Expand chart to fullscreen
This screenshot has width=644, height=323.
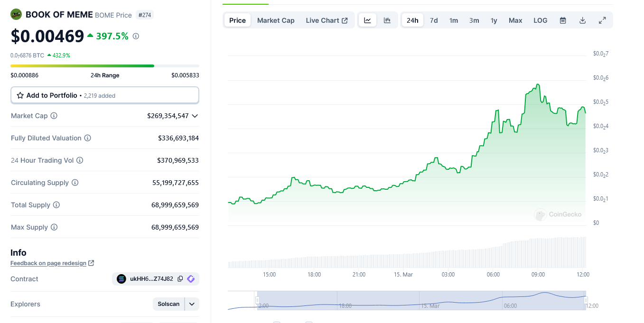click(602, 20)
